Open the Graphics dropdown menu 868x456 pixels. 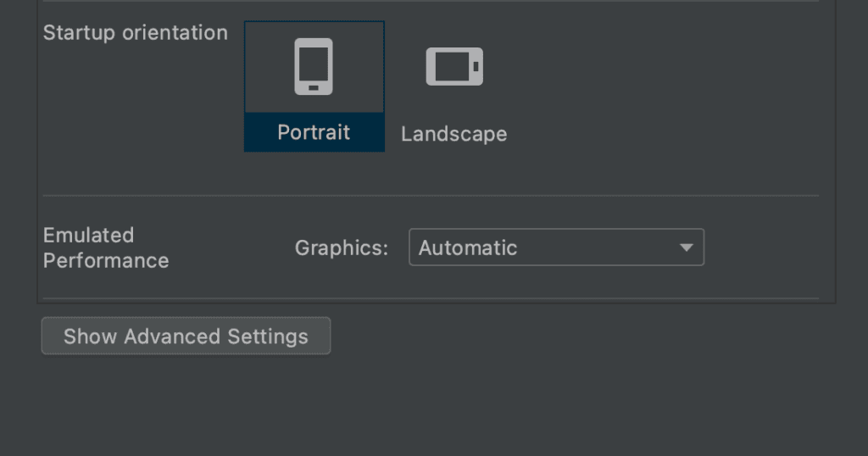(556, 247)
